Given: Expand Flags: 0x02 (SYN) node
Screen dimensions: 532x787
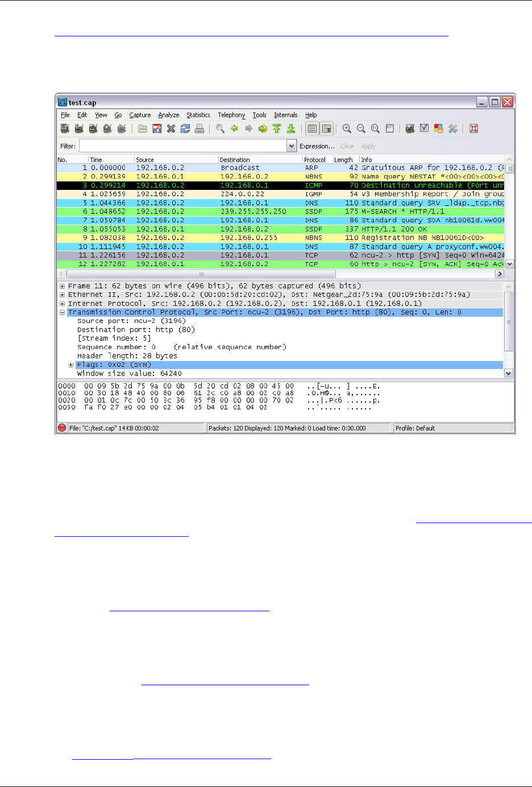Looking at the screenshot, I should [x=71, y=365].
